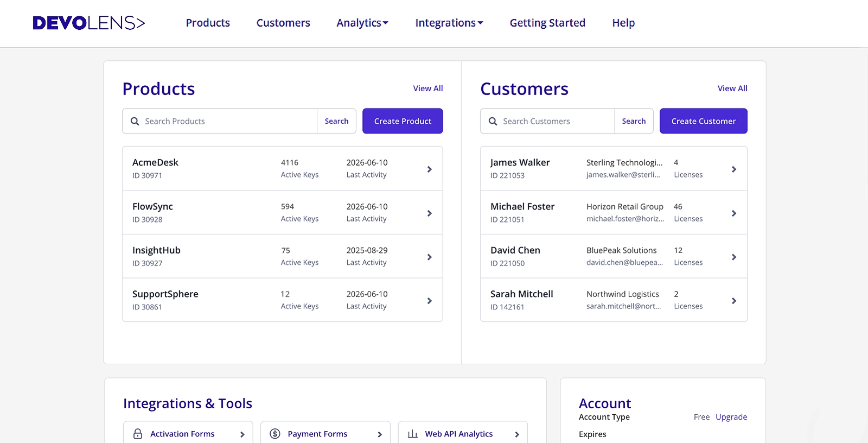Click the 46 licenses count
This screenshot has width=868, height=443.
(x=678, y=206)
